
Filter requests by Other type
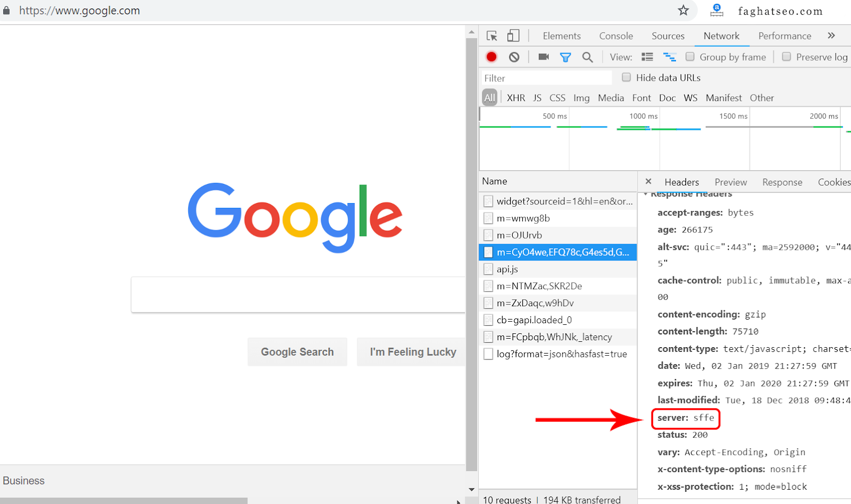tap(762, 98)
